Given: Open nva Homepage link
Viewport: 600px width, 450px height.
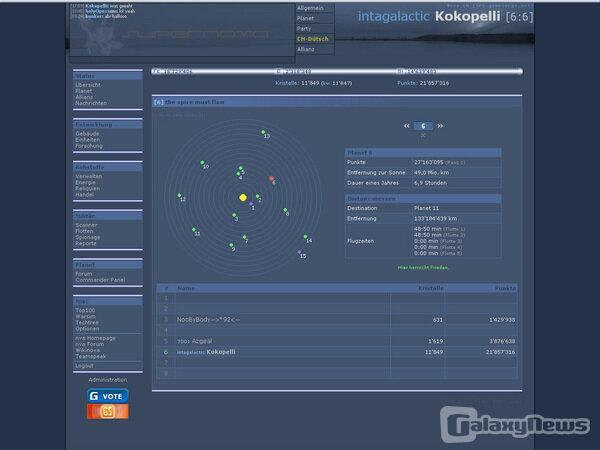Looking at the screenshot, I should [95, 338].
